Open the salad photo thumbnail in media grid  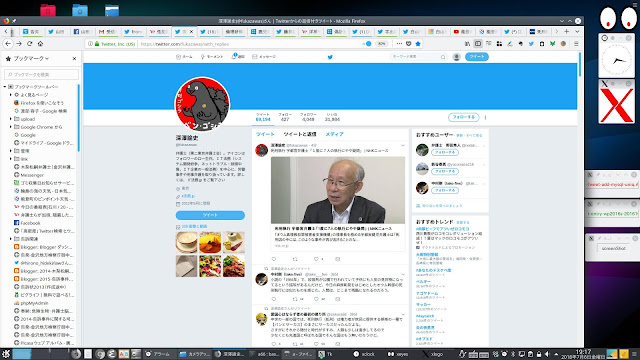[210, 266]
